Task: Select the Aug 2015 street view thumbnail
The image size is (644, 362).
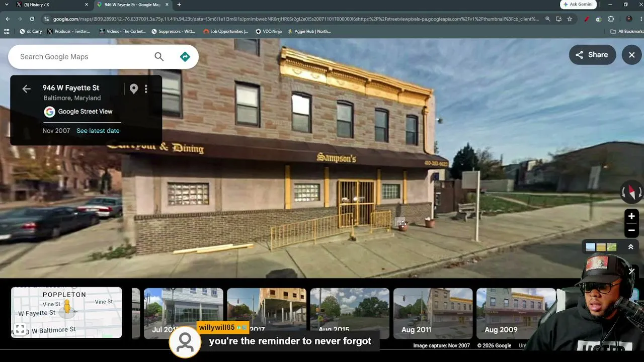Action: coord(350,313)
